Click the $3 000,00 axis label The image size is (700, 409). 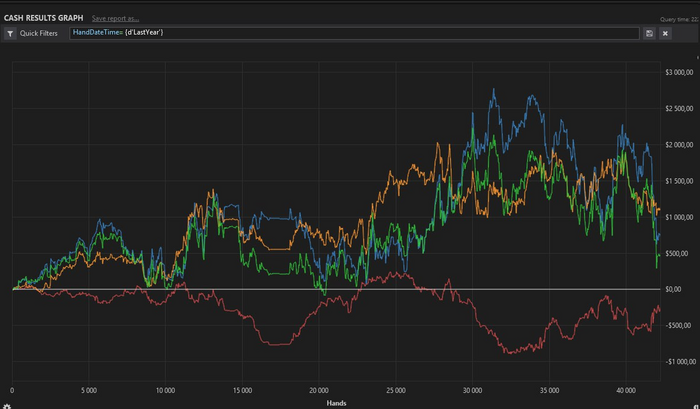[x=679, y=72]
